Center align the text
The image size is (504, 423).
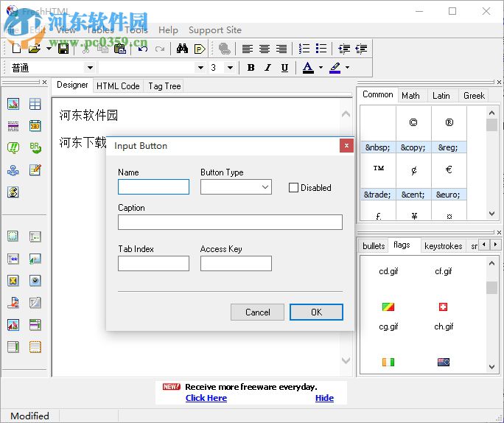coord(265,49)
